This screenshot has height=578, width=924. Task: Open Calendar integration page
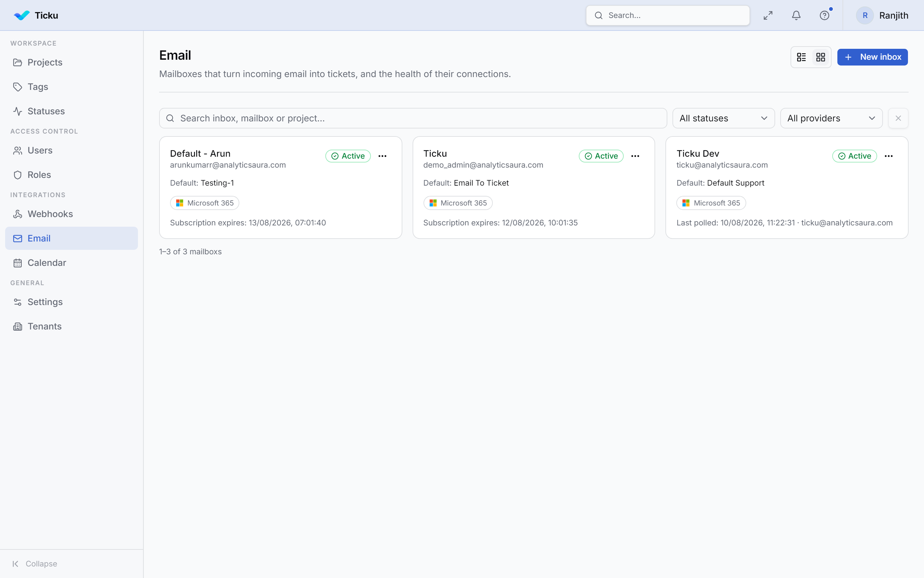(72, 263)
